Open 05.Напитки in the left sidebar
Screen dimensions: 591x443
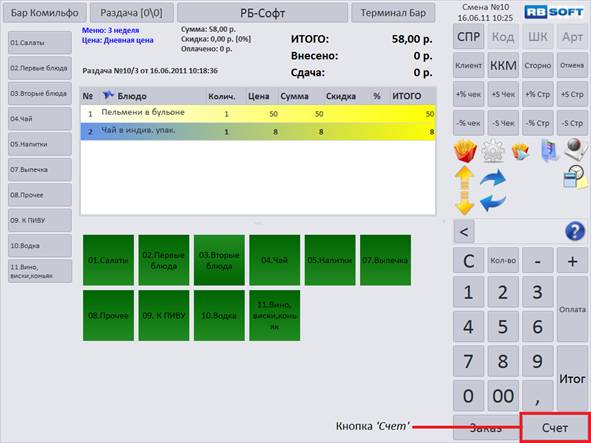(40, 144)
